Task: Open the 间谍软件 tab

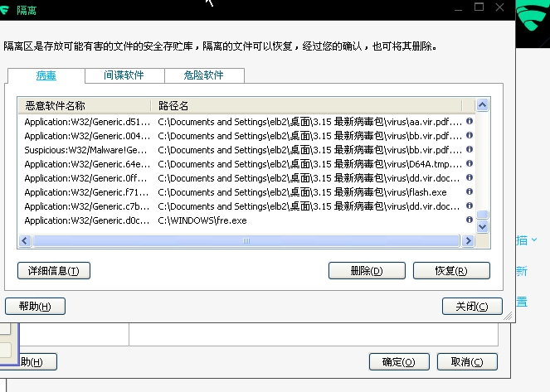Action: click(124, 75)
